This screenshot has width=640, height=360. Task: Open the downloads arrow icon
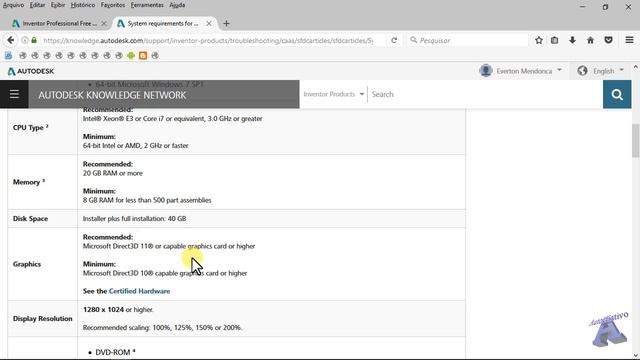pos(572,40)
